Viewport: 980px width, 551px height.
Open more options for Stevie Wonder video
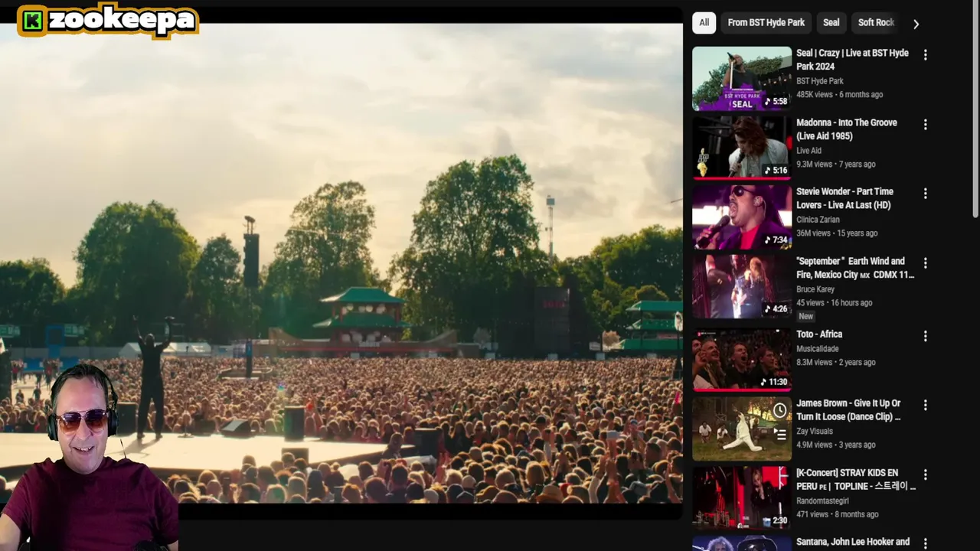[925, 194]
